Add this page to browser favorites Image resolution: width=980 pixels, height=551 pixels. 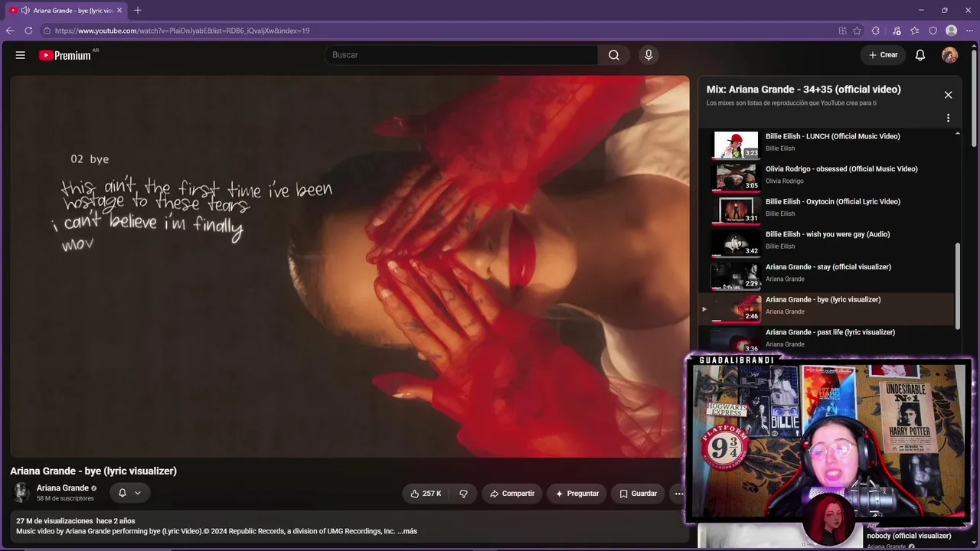click(857, 31)
